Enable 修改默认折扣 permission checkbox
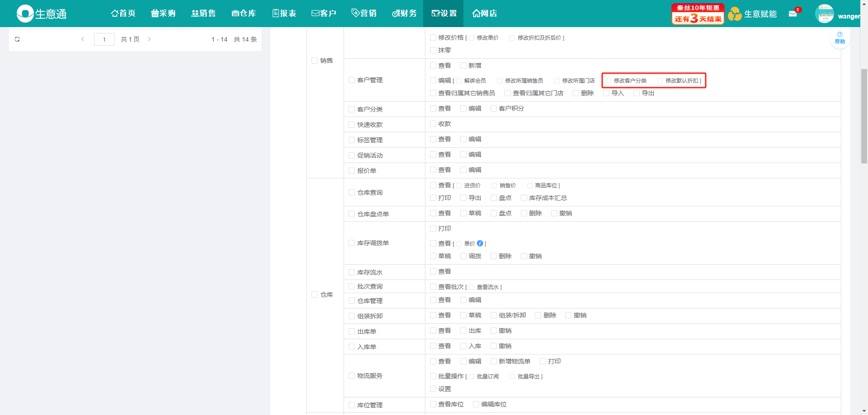This screenshot has height=415, width=868. (x=660, y=81)
